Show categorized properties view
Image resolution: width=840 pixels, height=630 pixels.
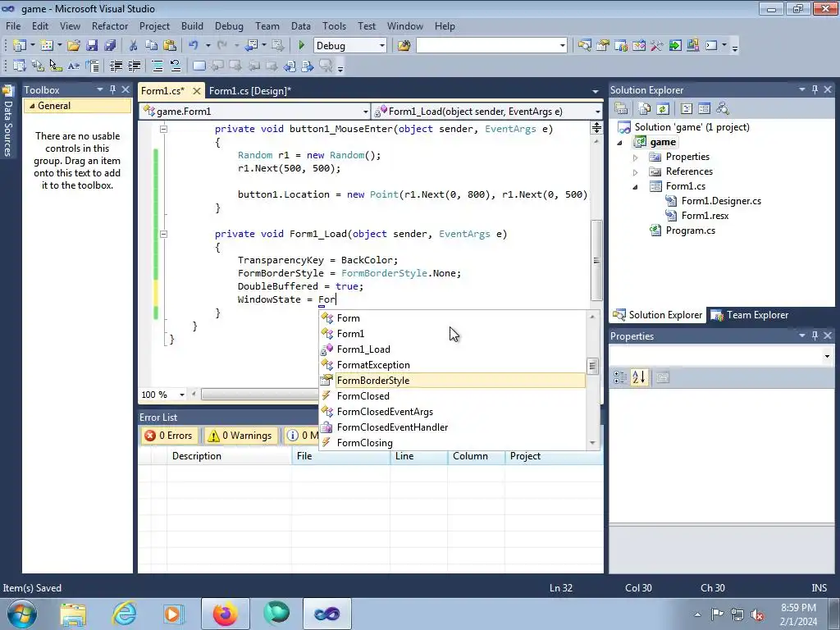tap(620, 377)
